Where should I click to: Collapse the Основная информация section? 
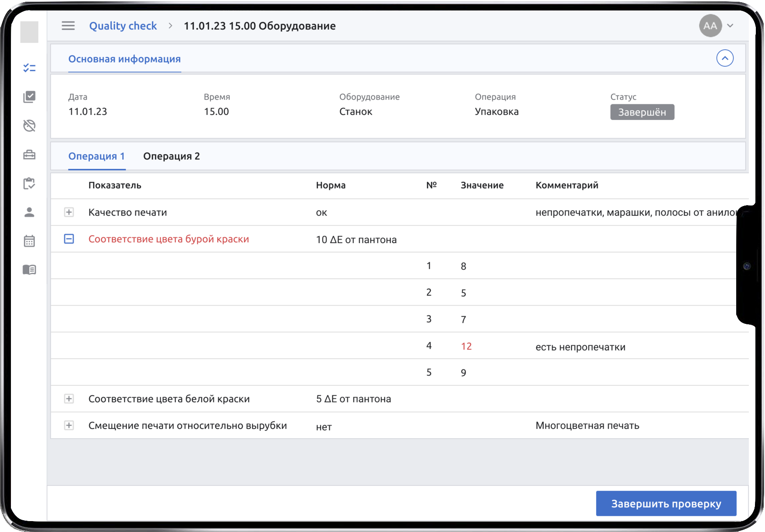click(x=724, y=58)
